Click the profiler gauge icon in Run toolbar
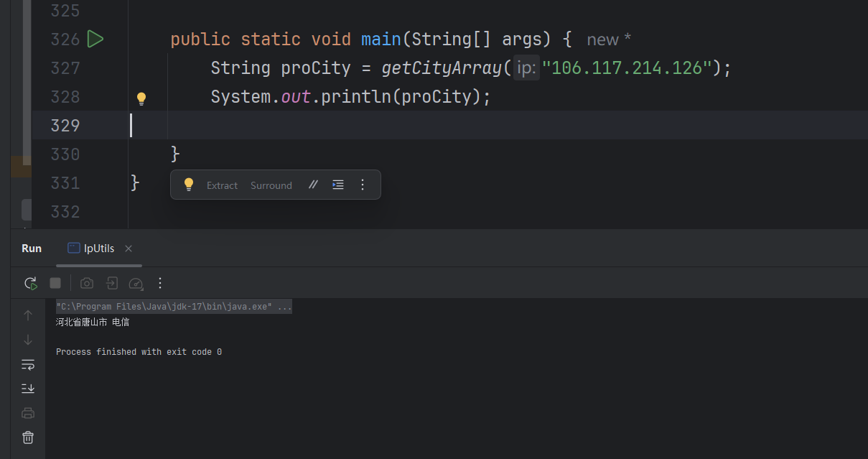Screen dimensions: 868x459 coord(136,283)
